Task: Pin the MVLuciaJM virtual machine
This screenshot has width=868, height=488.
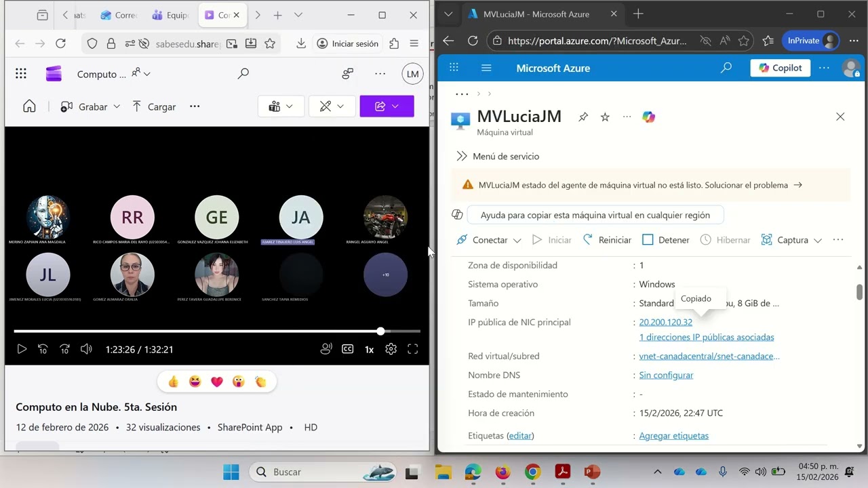Action: click(583, 117)
